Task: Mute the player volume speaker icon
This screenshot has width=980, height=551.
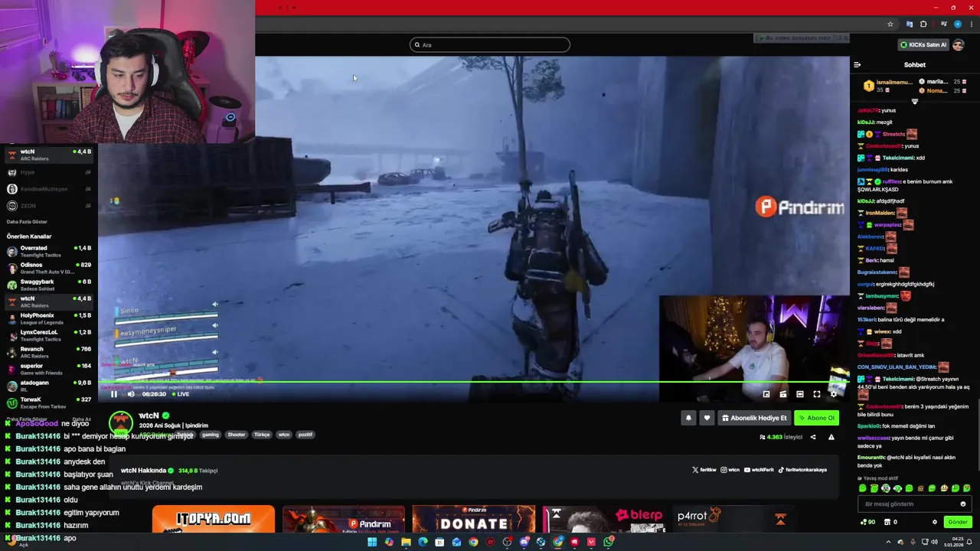Action: pos(131,394)
